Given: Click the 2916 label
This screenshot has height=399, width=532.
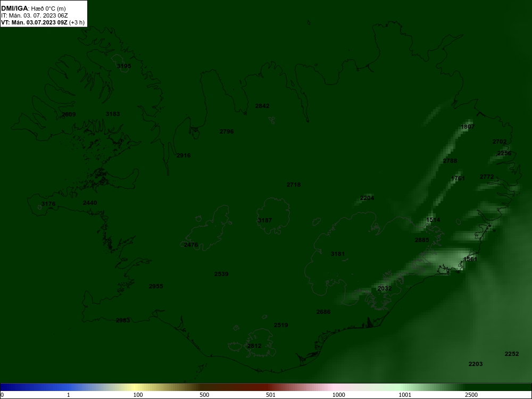Looking at the screenshot, I should pyautogui.click(x=184, y=155).
